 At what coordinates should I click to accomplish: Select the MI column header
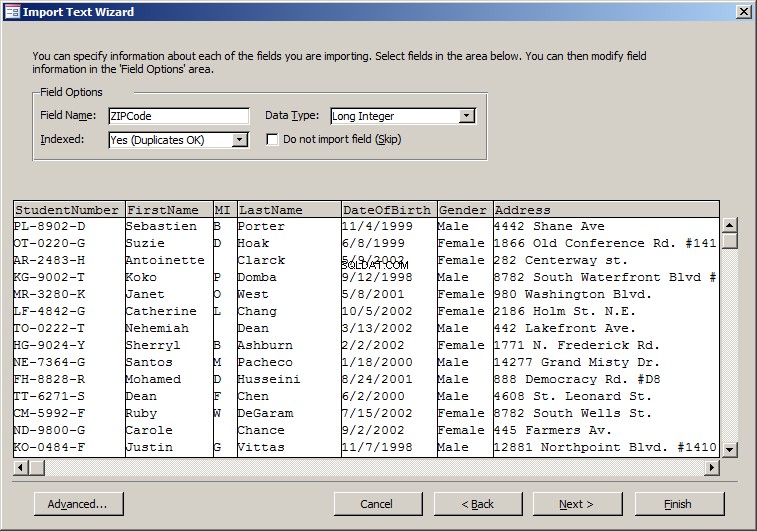tap(225, 210)
